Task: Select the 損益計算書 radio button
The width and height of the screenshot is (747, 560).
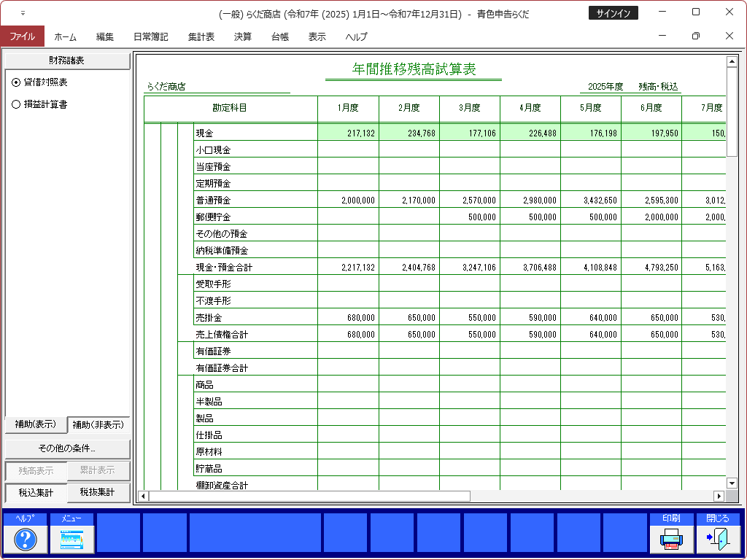Action: click(x=17, y=104)
